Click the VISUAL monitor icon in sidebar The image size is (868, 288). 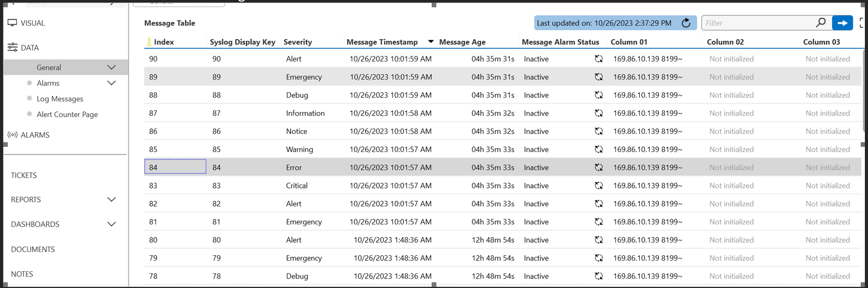pos(12,23)
